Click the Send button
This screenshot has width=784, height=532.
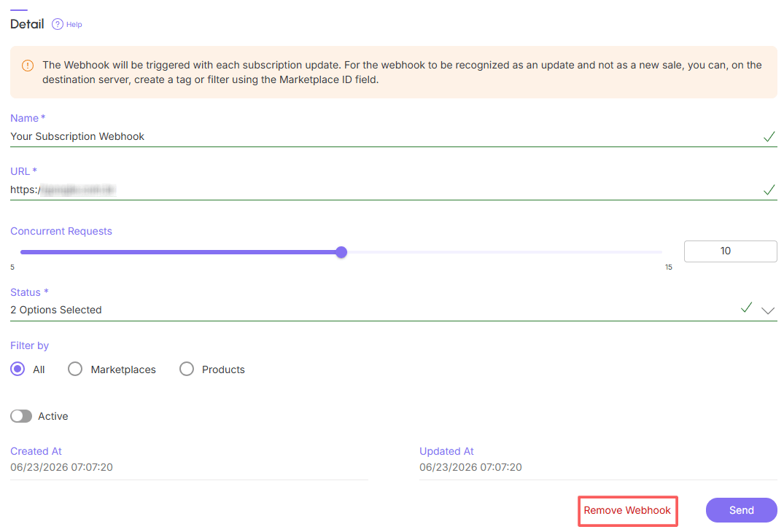(x=741, y=511)
